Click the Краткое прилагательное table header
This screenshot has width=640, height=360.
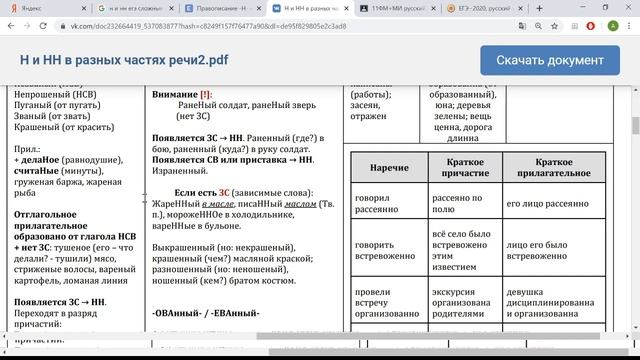pos(554,167)
